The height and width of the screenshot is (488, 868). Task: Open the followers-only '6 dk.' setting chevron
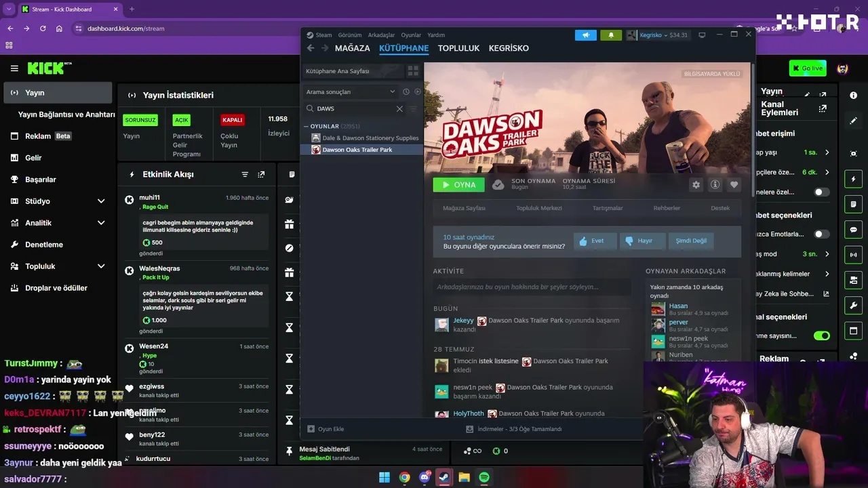(x=827, y=173)
